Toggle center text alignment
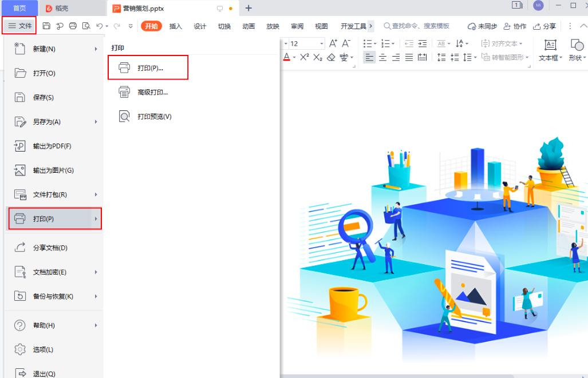Screen dimensions: 588x378 pos(382,57)
